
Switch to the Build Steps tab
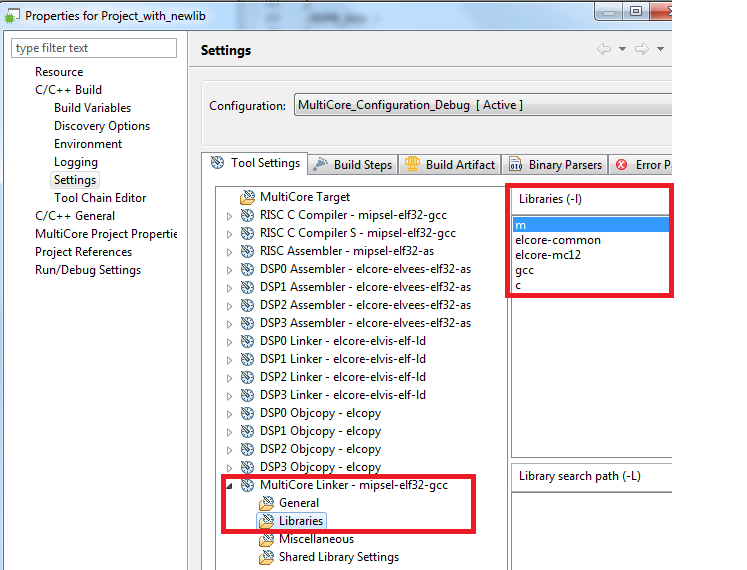(354, 164)
